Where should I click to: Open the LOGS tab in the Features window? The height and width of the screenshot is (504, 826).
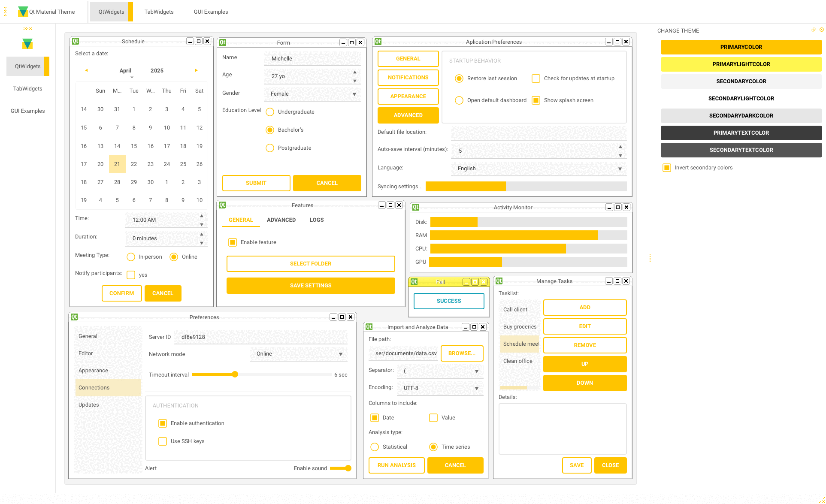pos(316,220)
